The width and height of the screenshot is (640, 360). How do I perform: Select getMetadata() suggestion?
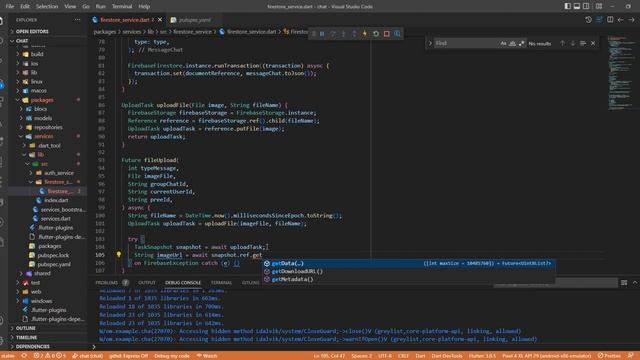click(408, 280)
